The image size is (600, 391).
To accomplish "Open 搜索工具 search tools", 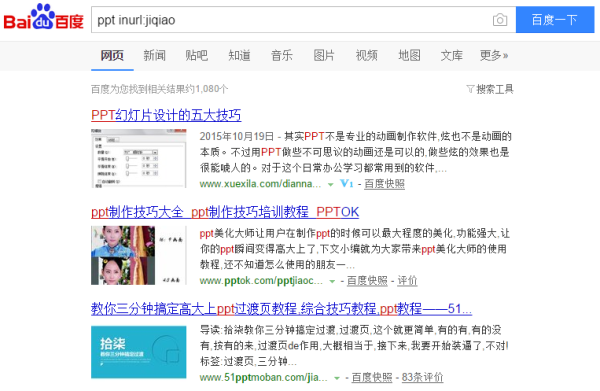I will (494, 89).
